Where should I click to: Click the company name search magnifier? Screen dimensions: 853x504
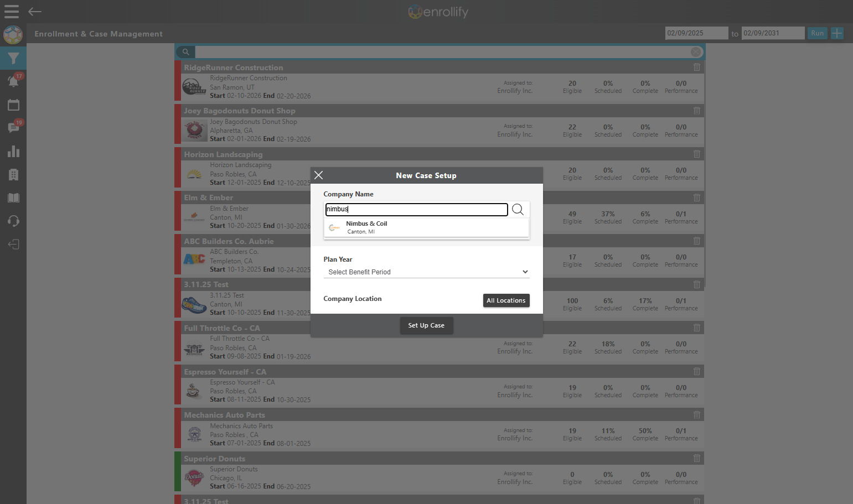[x=518, y=209]
